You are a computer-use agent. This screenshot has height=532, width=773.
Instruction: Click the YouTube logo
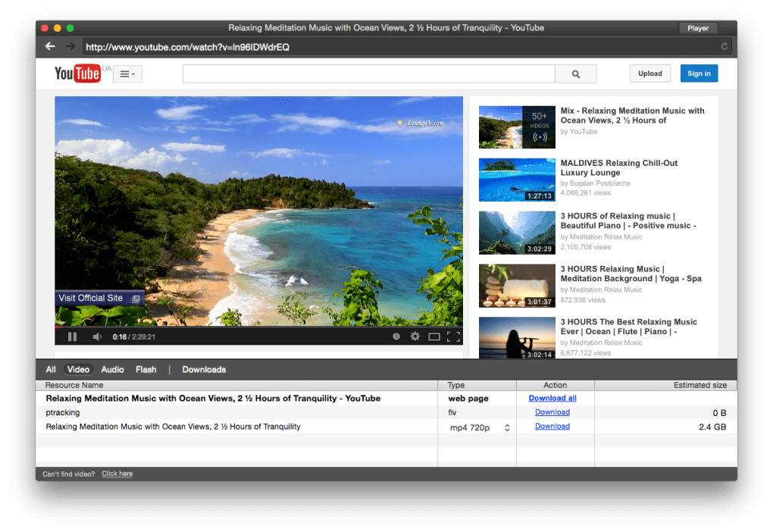point(78,74)
